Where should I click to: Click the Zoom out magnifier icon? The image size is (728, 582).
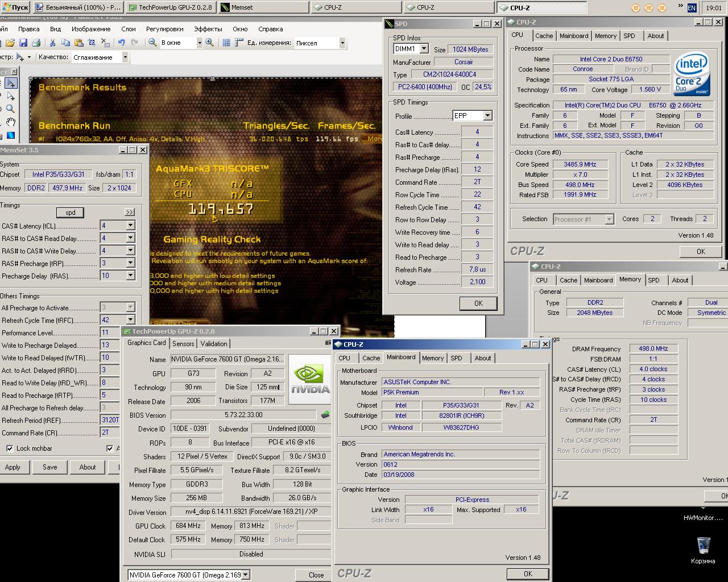tap(152, 43)
